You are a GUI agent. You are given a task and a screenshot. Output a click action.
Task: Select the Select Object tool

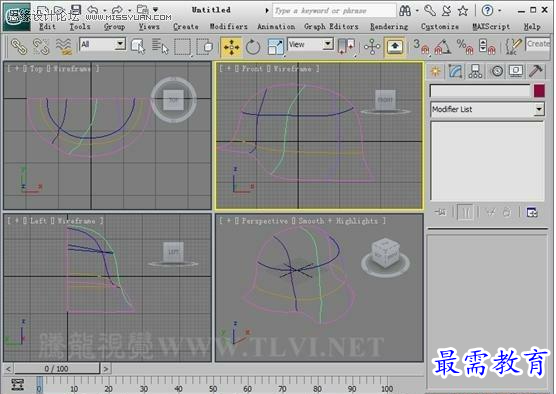(x=138, y=46)
